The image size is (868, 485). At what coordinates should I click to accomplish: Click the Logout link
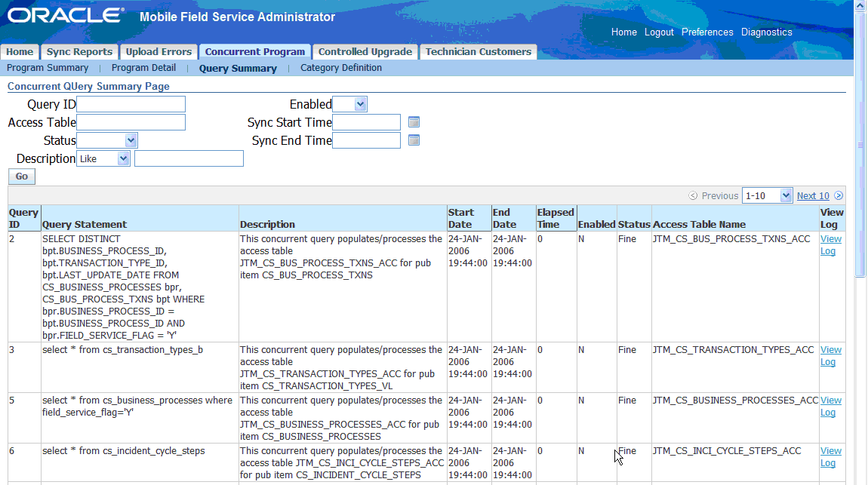(659, 32)
